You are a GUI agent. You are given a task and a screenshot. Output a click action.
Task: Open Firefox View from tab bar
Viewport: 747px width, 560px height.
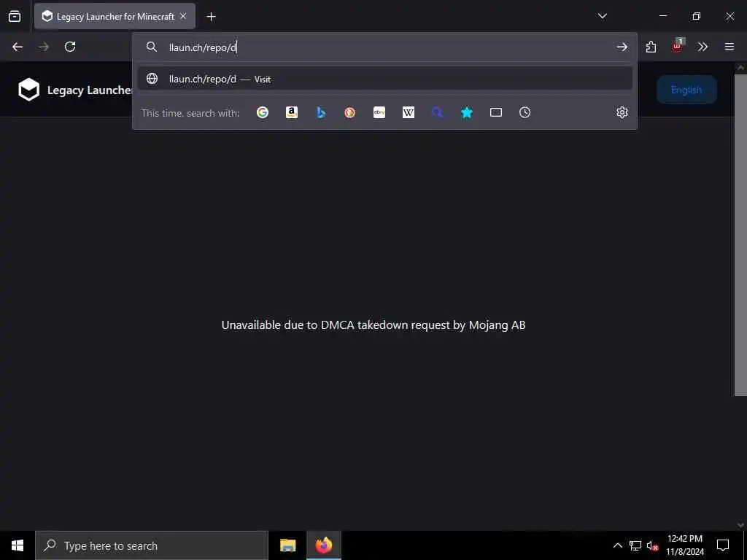pyautogui.click(x=15, y=16)
